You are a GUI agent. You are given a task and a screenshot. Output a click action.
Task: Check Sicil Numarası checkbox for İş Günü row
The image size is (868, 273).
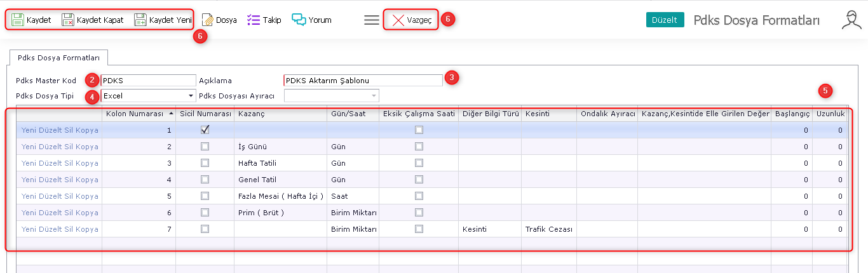205,146
